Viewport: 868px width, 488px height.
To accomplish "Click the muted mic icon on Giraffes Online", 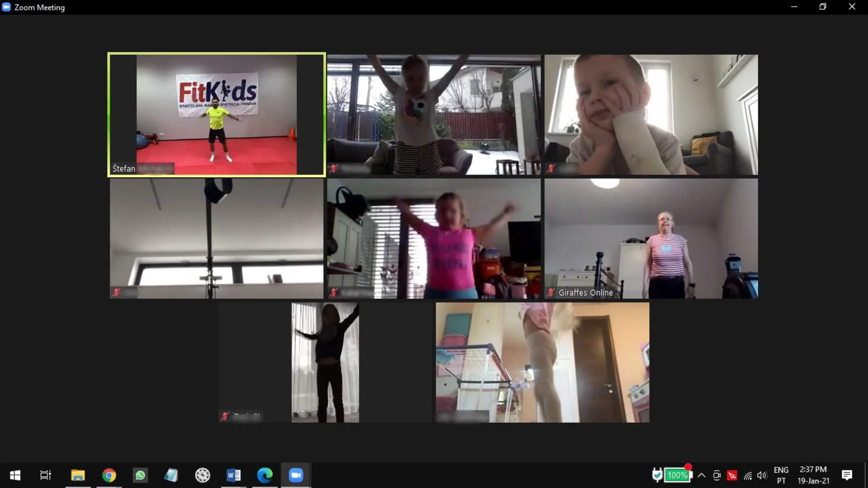I will (x=551, y=292).
